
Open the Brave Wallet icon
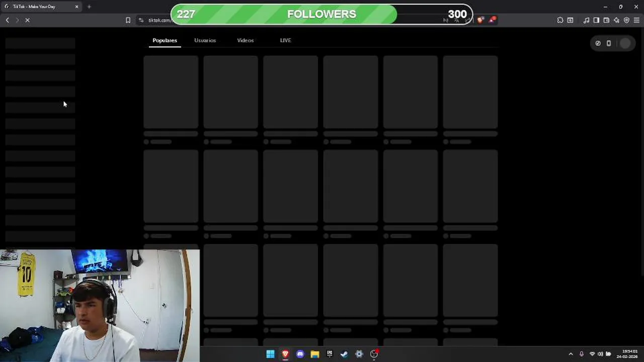[x=606, y=20]
